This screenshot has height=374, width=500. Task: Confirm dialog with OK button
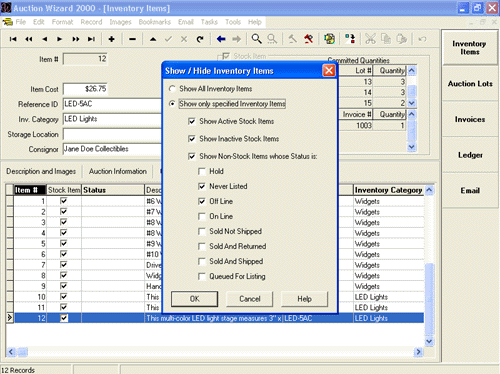tap(195, 299)
